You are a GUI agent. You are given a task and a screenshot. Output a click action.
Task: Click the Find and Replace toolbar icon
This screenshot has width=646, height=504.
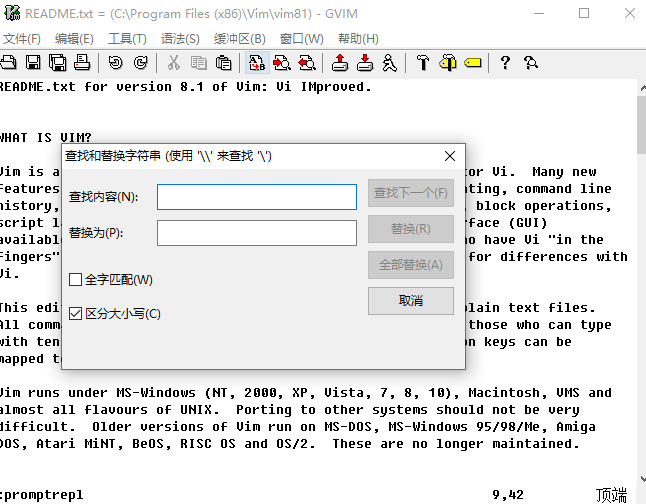tap(257, 62)
